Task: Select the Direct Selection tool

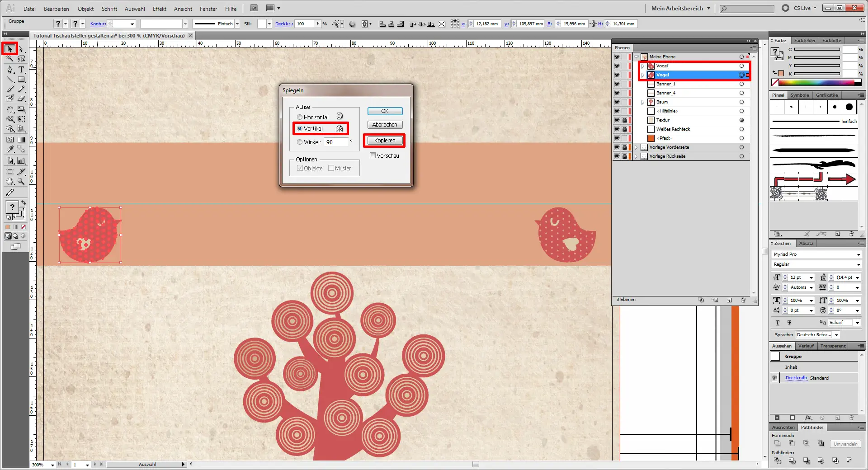Action: [x=21, y=49]
